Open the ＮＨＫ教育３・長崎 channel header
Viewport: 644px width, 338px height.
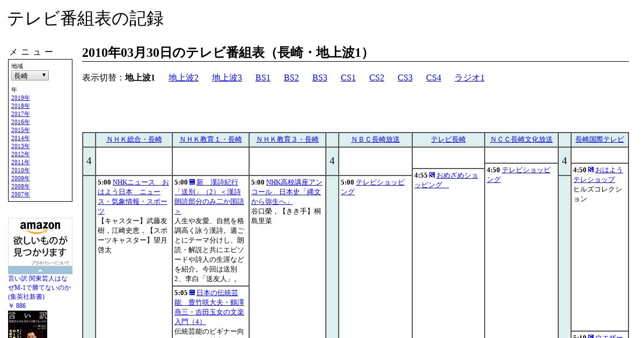pyautogui.click(x=288, y=139)
